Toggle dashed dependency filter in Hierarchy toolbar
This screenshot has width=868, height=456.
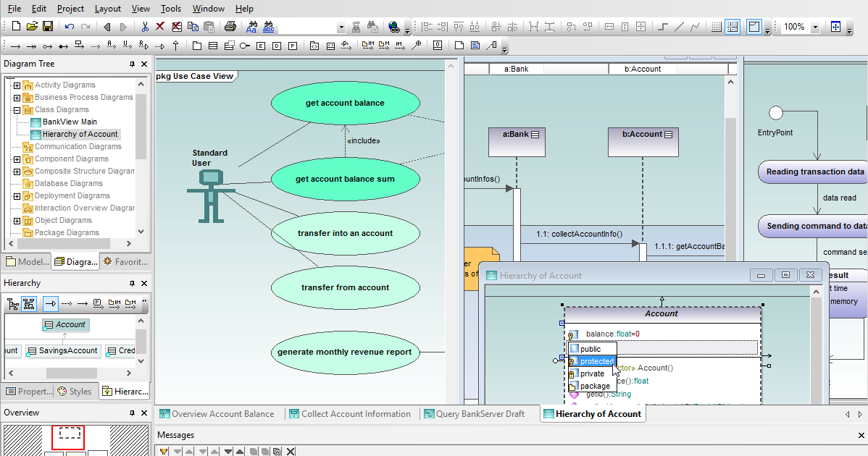coord(67,303)
